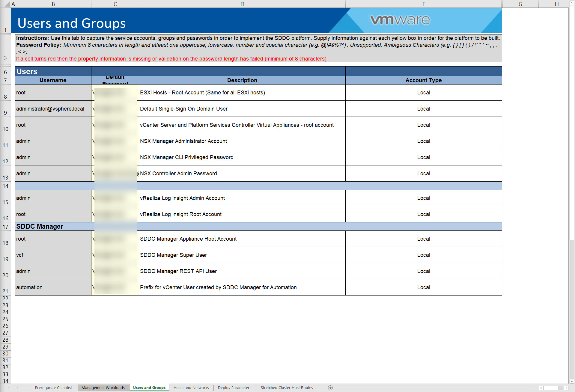Image resolution: width=575 pixels, height=392 pixels.
Task: Click the vertical scrollbar track
Action: pyautogui.click(x=572, y=300)
